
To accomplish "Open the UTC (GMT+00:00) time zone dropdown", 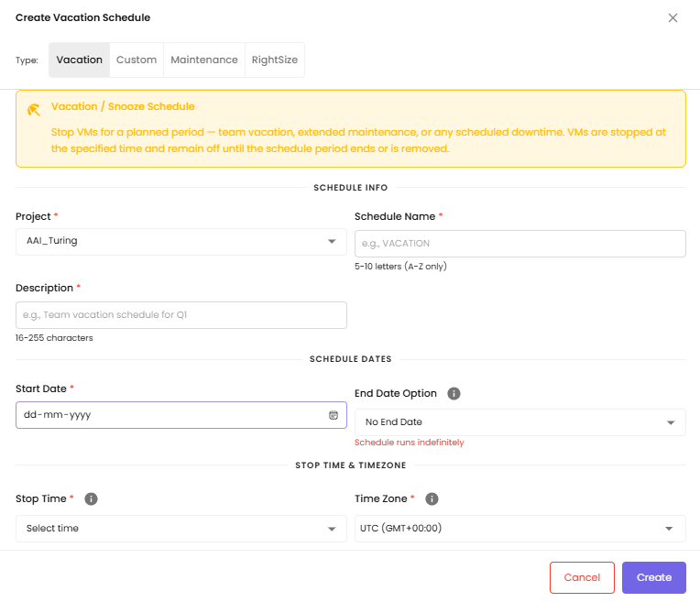I will 520,529.
